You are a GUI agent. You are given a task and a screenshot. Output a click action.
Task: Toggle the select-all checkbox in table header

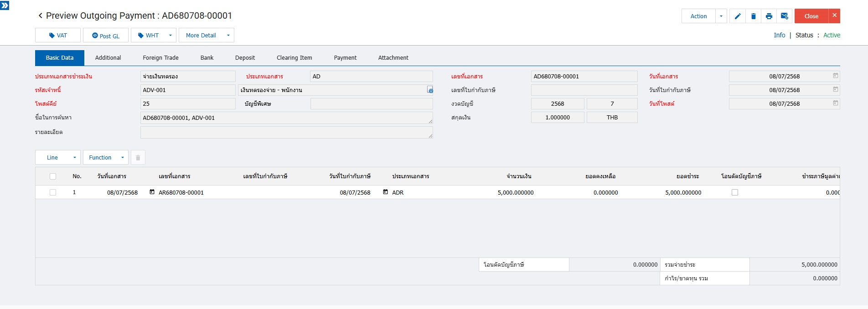pyautogui.click(x=53, y=176)
